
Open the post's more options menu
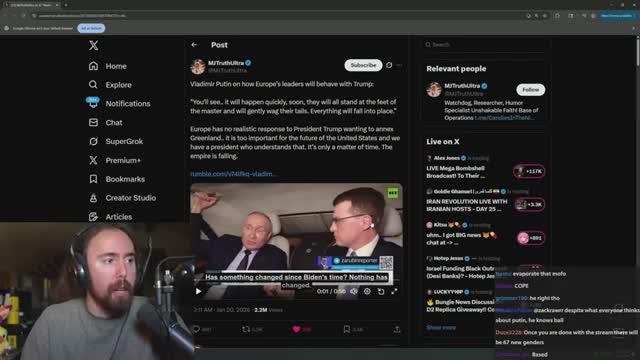(399, 65)
